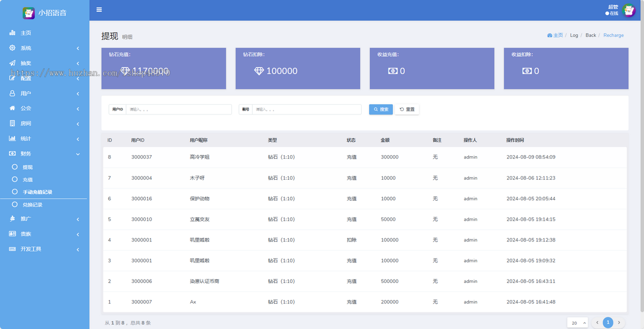This screenshot has width=644, height=329.
Task: Click nickname 保护动物 in the table
Action: 200,199
